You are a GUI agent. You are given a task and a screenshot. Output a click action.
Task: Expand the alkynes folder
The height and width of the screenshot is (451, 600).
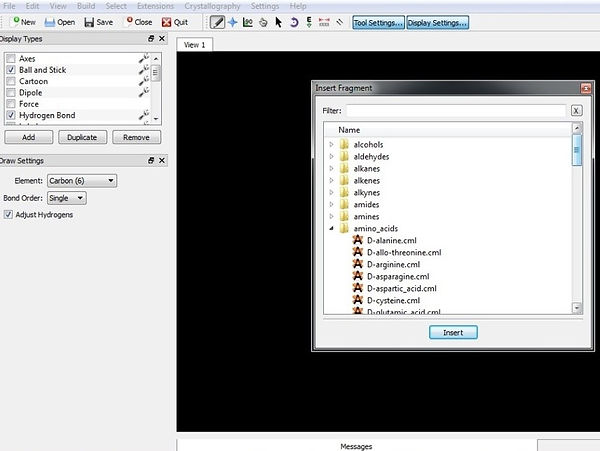coord(331,192)
